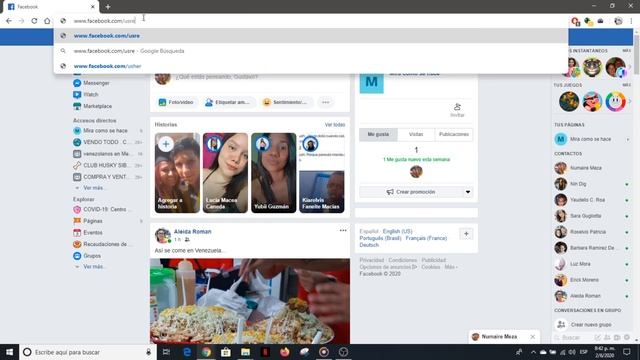Click the Etiquetar amigos button

pos(227,102)
